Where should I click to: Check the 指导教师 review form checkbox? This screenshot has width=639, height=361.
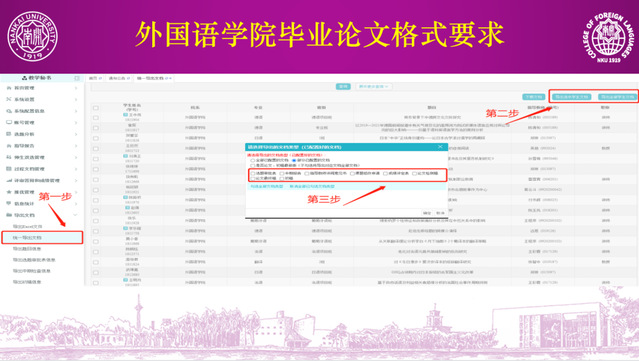click(x=306, y=174)
